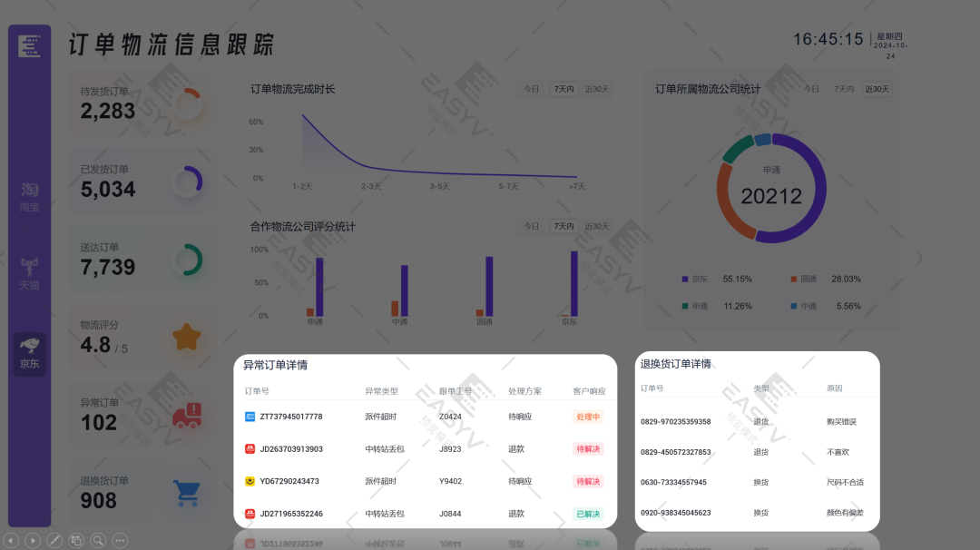The image size is (980, 550).
Task: Click the orange ring icon for 待发货订单
Action: click(x=188, y=103)
